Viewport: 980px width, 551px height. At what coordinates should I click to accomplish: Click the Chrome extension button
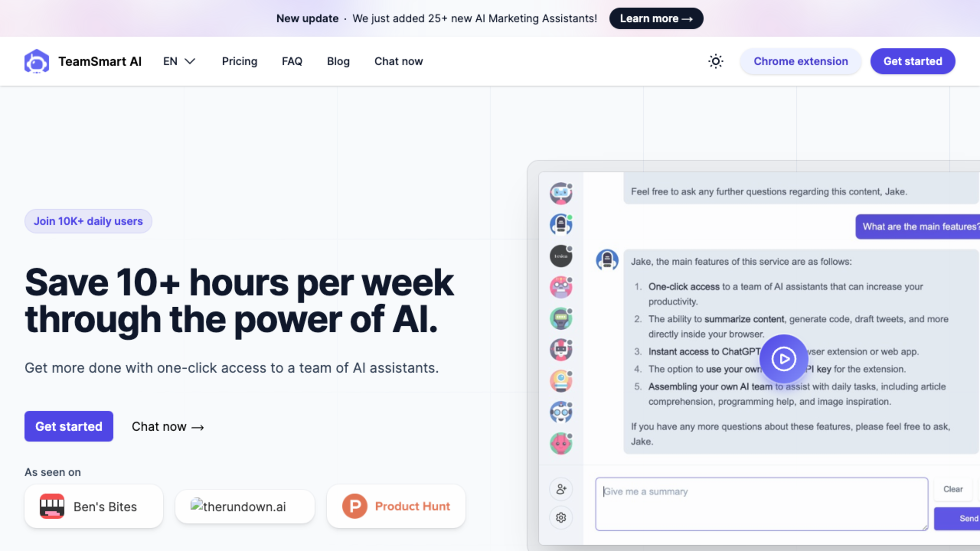tap(800, 61)
